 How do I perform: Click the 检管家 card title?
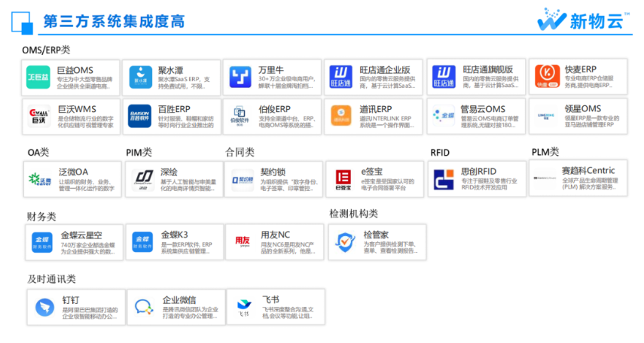[x=376, y=235]
